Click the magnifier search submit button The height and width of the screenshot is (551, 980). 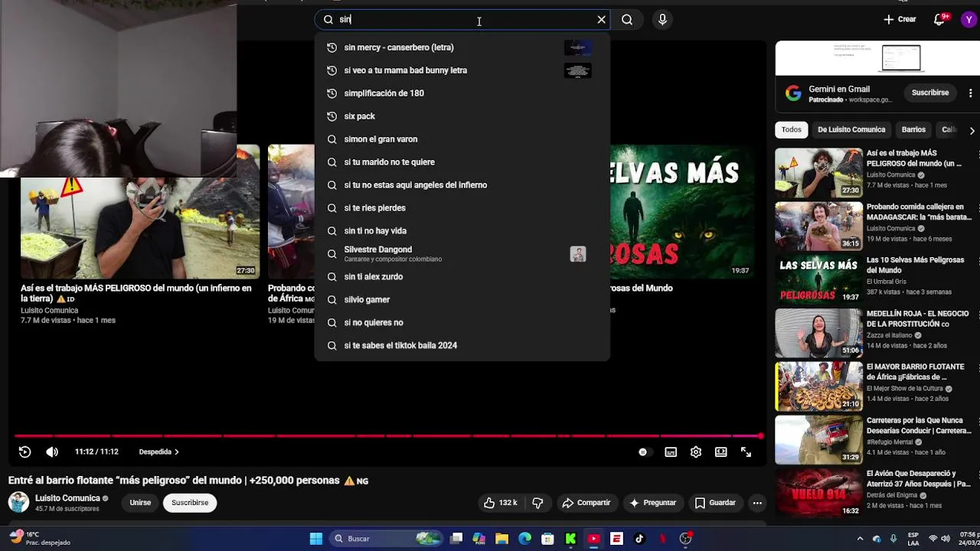(x=627, y=20)
